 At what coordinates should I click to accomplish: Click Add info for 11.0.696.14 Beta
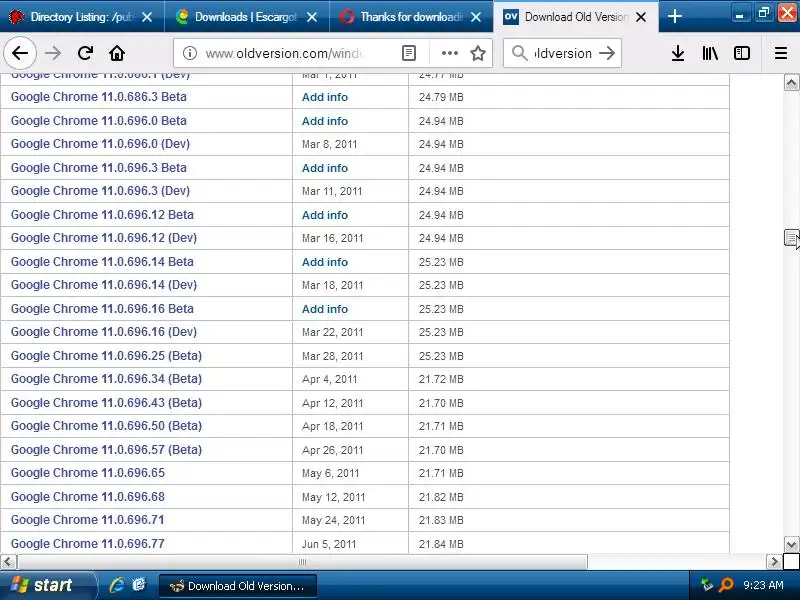[324, 262]
